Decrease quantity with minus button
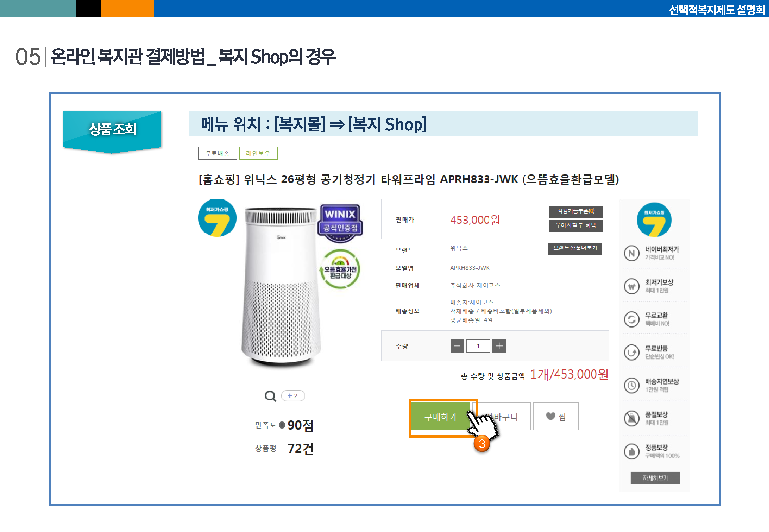Screen dimensions: 769x532 tap(457, 346)
